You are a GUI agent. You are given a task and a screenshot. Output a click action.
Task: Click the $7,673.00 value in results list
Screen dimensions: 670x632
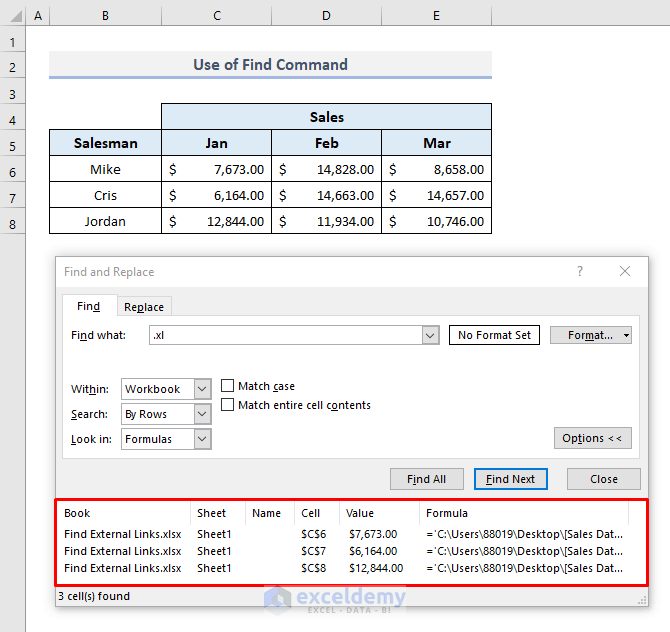coord(373,534)
